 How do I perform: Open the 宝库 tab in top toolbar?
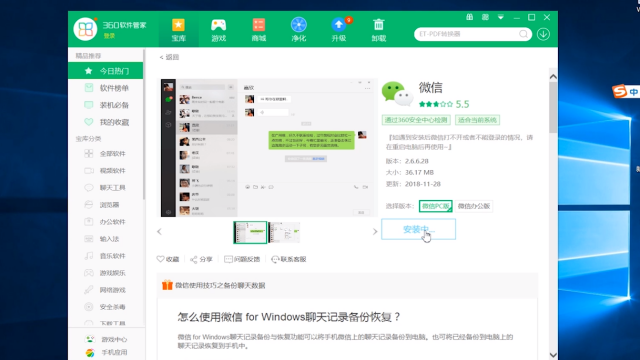click(178, 30)
